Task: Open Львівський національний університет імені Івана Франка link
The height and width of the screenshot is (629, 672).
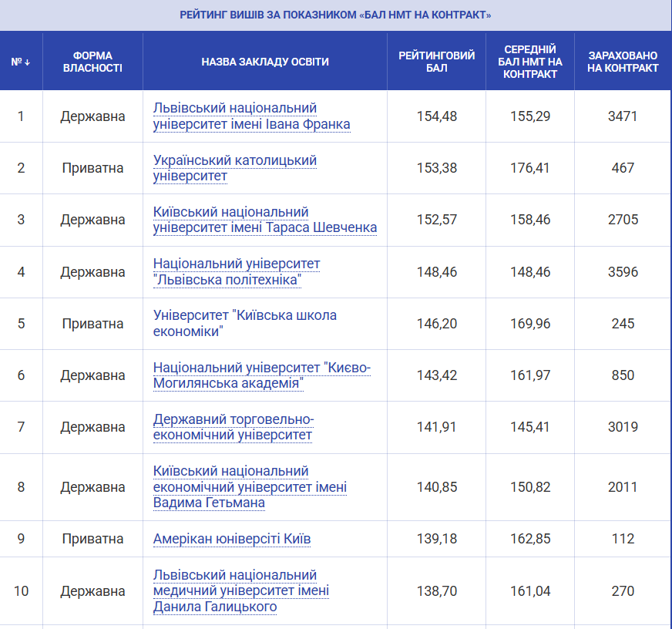Action: pos(251,116)
